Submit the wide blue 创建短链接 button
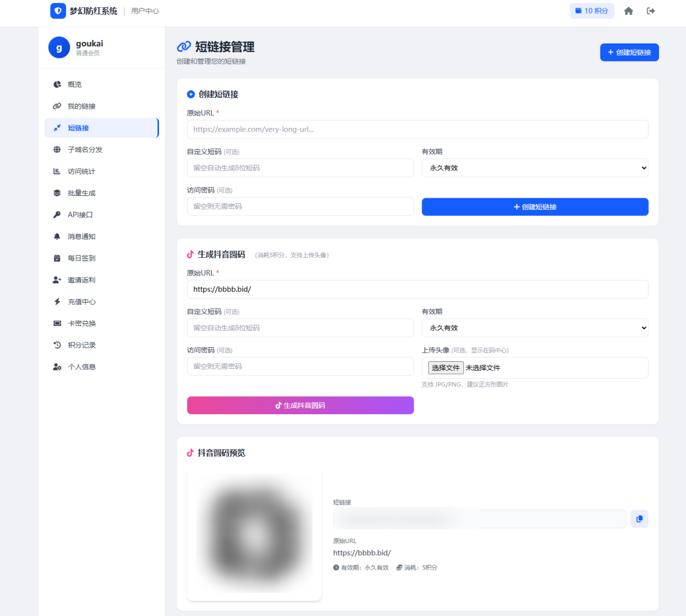The height and width of the screenshot is (616, 686). point(535,207)
